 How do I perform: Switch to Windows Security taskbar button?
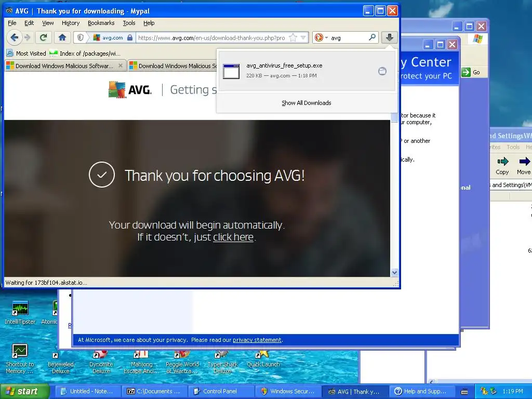click(288, 391)
